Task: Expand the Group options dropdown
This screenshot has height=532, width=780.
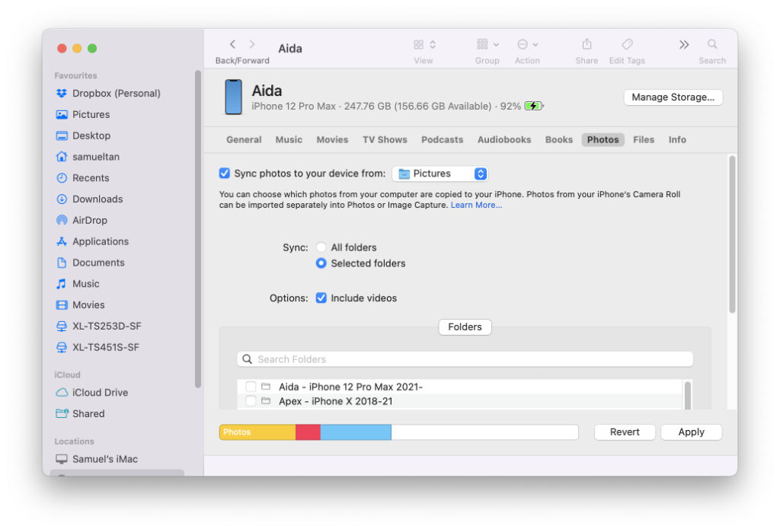Action: (x=487, y=45)
